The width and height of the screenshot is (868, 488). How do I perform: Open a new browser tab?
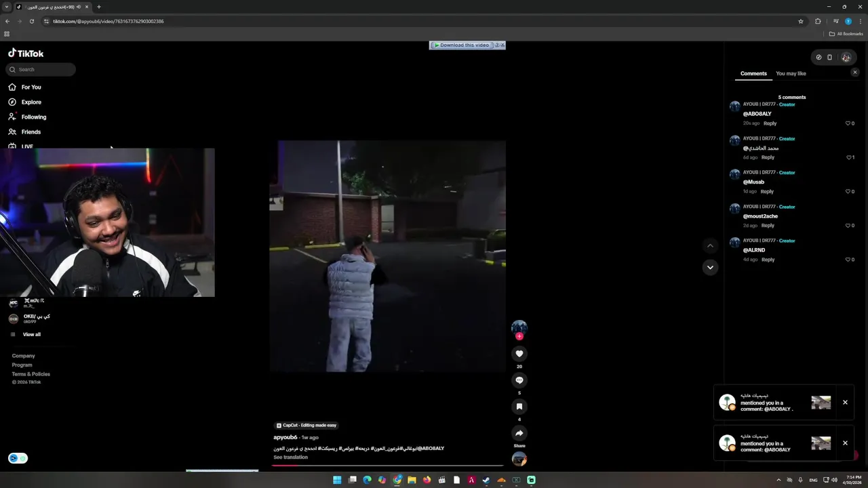click(x=98, y=7)
